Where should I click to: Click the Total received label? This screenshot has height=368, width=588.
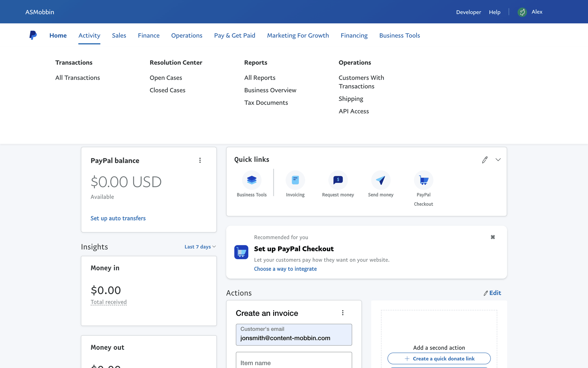108,302
